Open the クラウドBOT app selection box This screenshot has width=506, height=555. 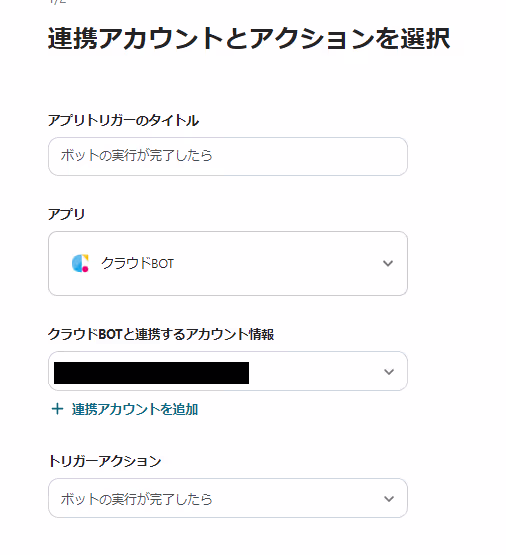(x=228, y=263)
